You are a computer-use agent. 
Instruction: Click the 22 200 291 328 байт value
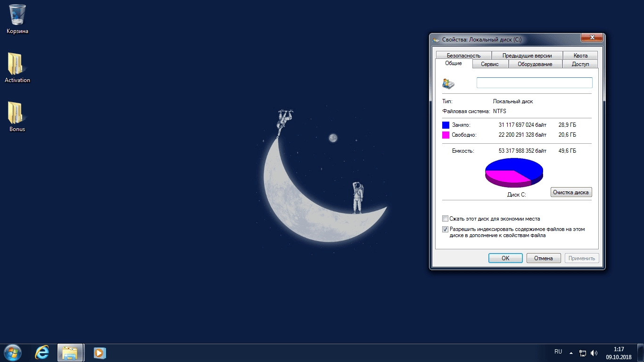pyautogui.click(x=522, y=135)
